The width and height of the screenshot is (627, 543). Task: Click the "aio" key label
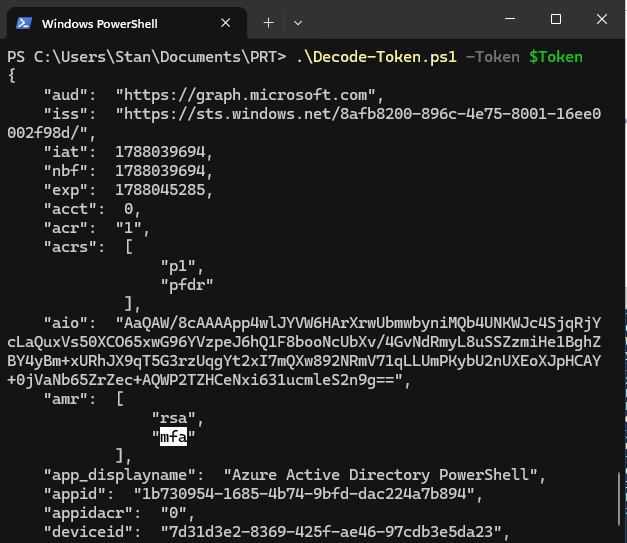click(66, 323)
